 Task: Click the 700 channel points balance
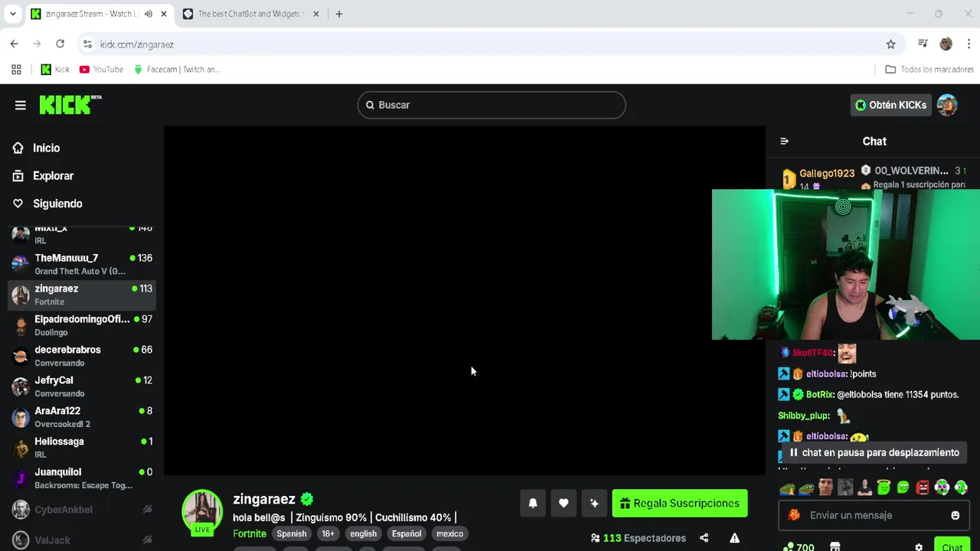pos(798,547)
